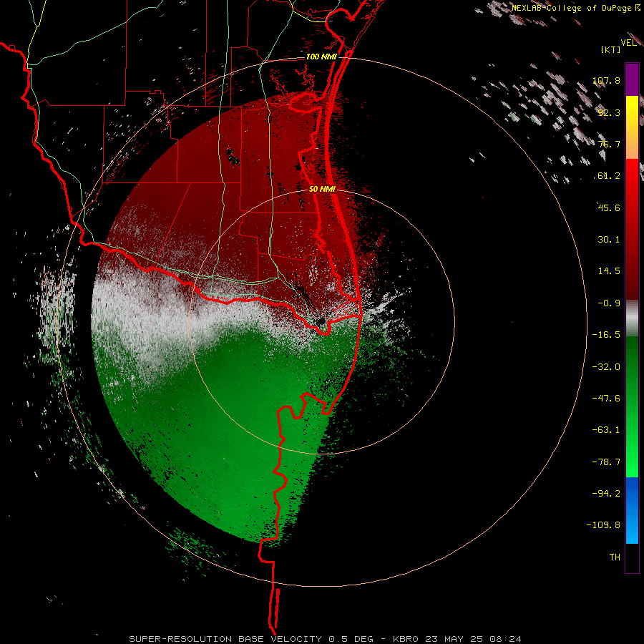Click the -109.8 legend value
The height and width of the screenshot is (644, 644).
click(603, 525)
